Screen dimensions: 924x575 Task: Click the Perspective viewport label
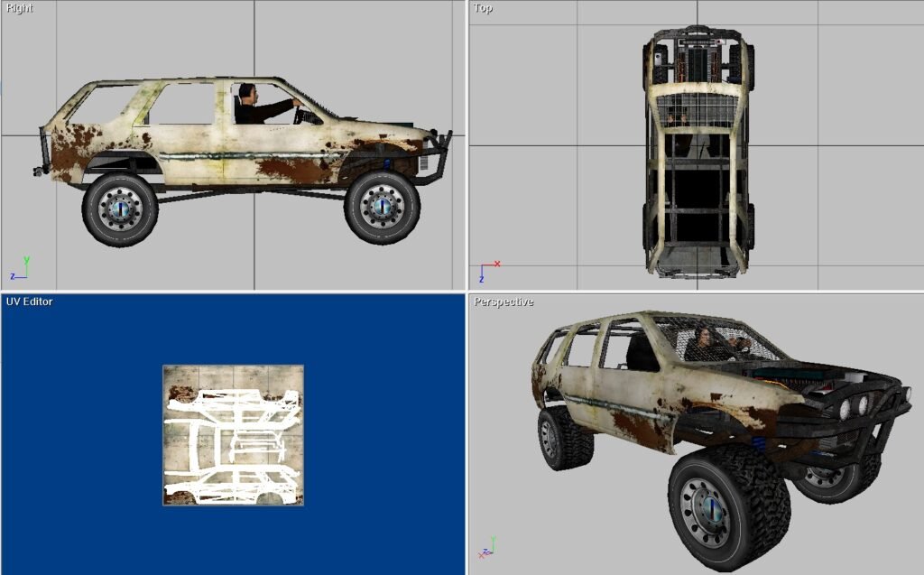(x=504, y=301)
